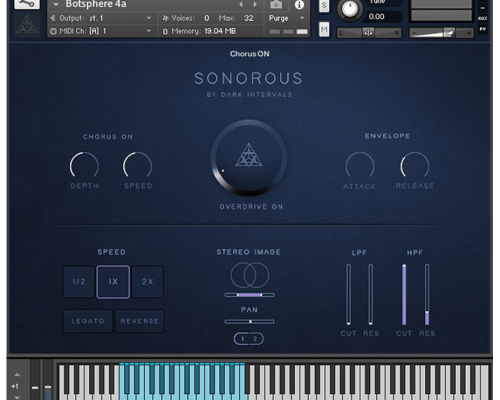
Task: Toggle the REVERSE button
Action: (139, 321)
